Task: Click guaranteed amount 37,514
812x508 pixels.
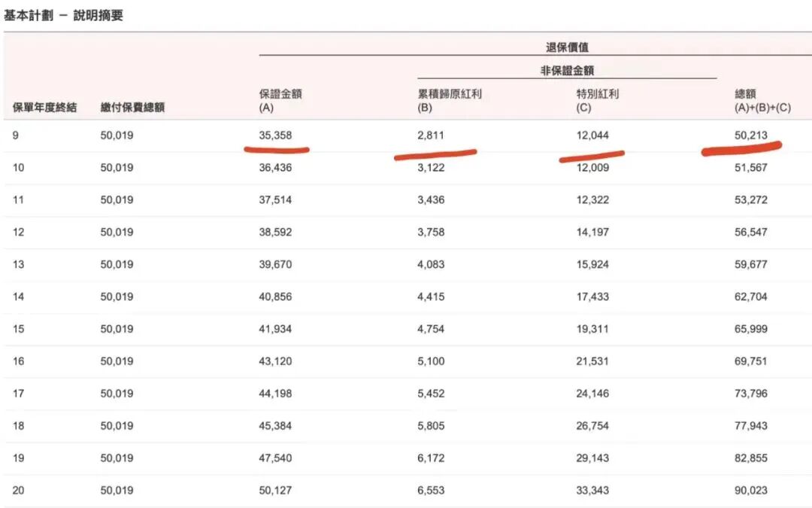Action: pos(275,199)
